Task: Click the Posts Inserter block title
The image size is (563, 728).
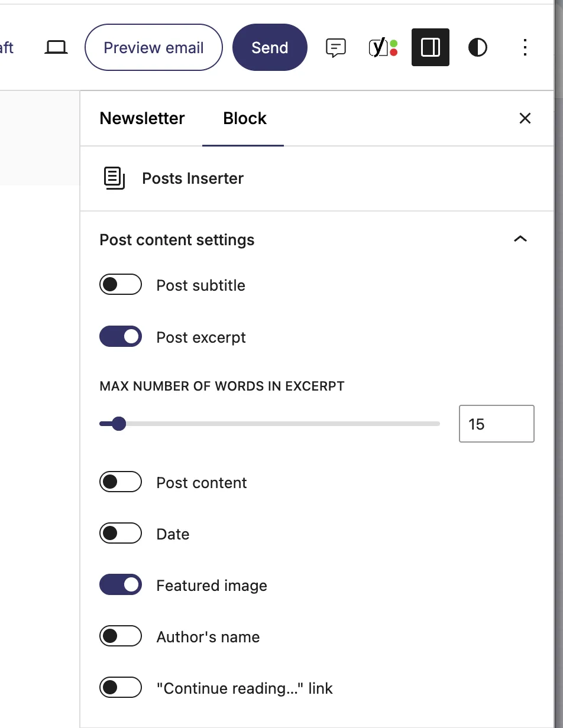Action: [193, 178]
